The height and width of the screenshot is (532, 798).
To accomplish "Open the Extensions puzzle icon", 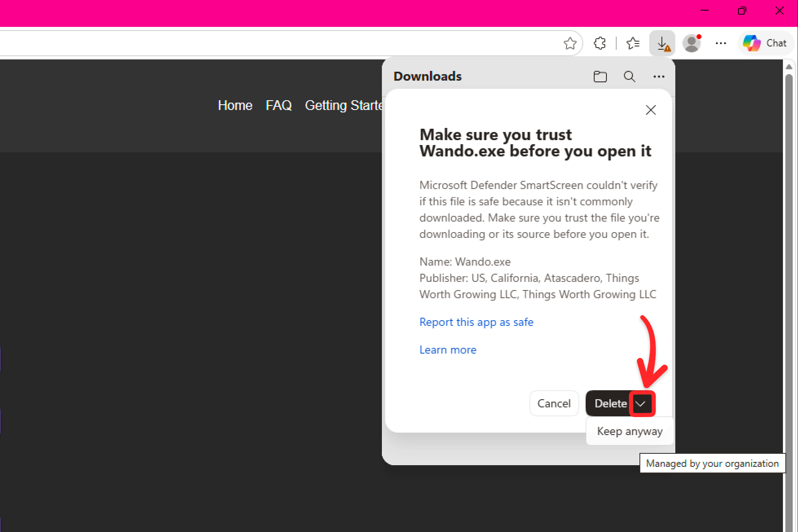I will click(x=600, y=43).
